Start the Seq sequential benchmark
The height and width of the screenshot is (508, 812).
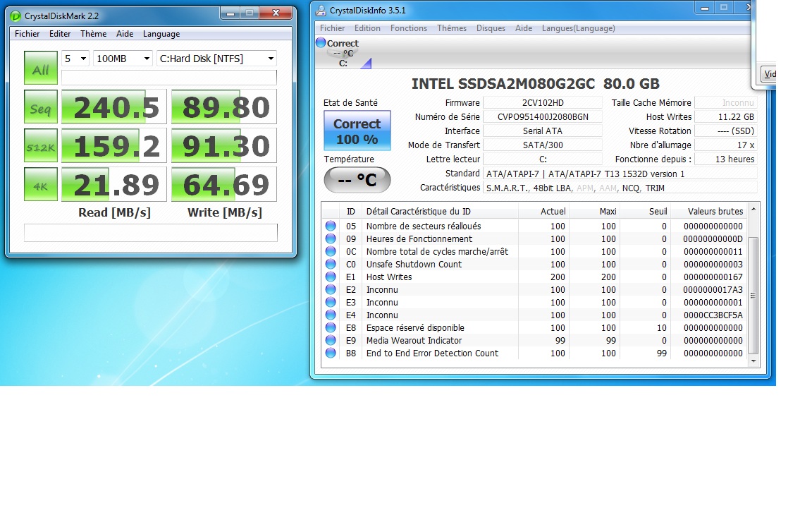coord(41,108)
